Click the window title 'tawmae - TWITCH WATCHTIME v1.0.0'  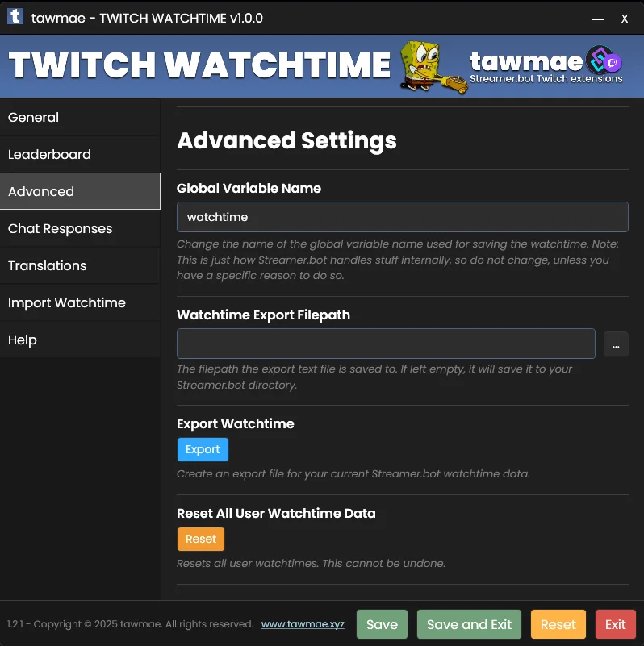pyautogui.click(x=147, y=18)
